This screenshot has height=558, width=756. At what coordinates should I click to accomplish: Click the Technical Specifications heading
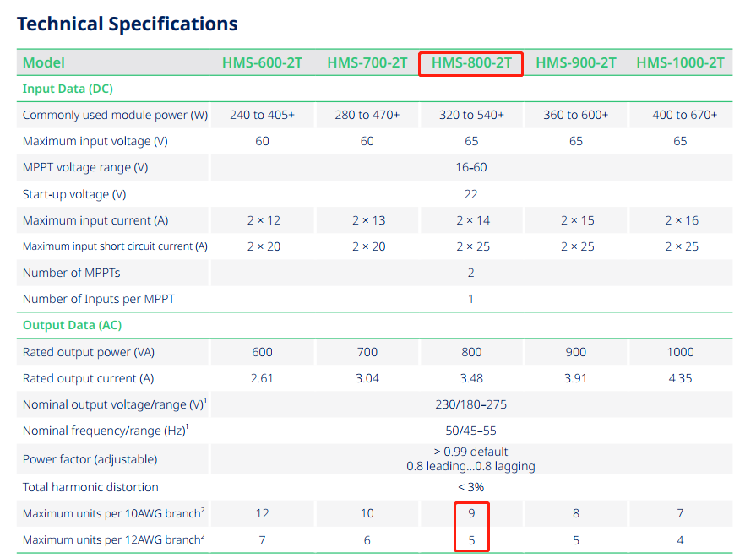[x=128, y=24]
